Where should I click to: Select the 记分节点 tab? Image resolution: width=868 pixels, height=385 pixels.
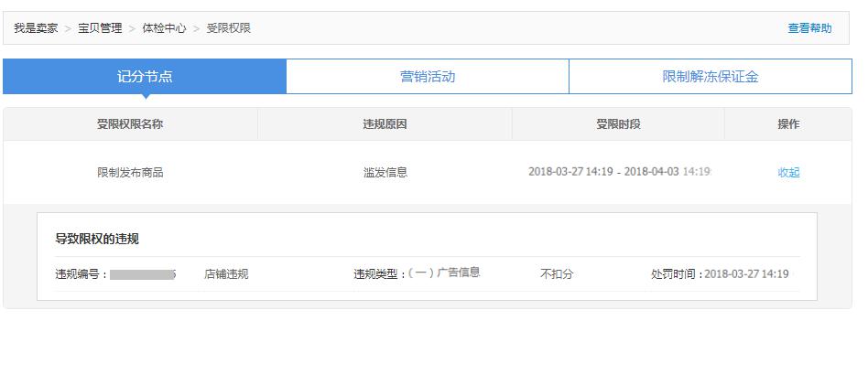tap(145, 77)
